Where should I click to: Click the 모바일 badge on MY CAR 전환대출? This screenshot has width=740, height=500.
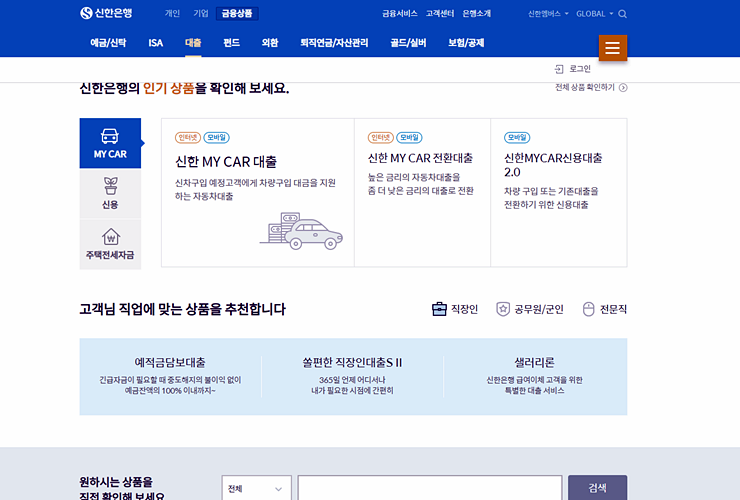coord(409,137)
